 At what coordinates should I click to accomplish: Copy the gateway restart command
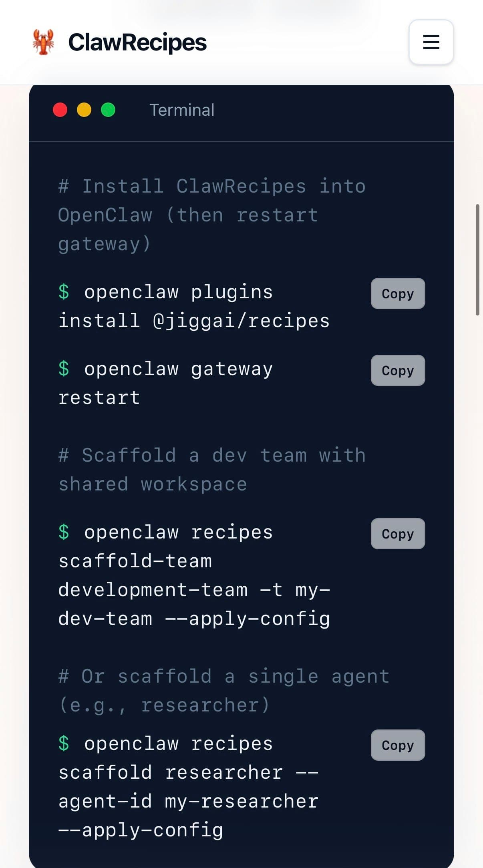pos(397,370)
